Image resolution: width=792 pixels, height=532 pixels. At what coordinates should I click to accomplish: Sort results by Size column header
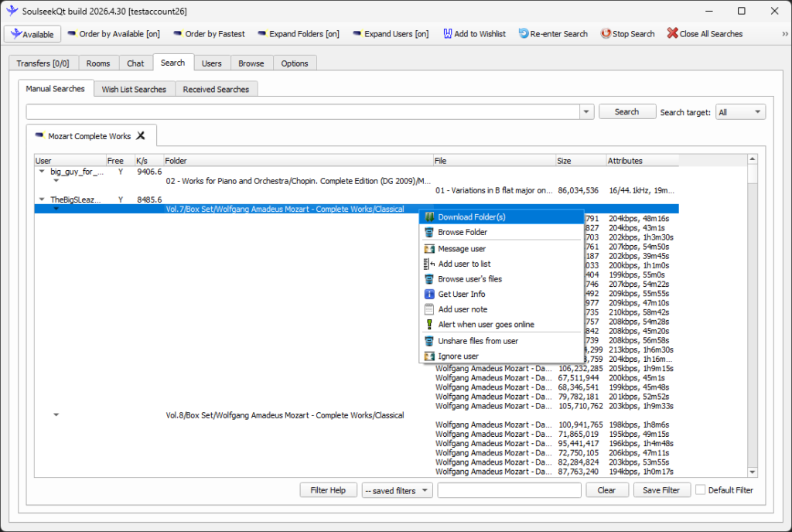[x=581, y=161]
